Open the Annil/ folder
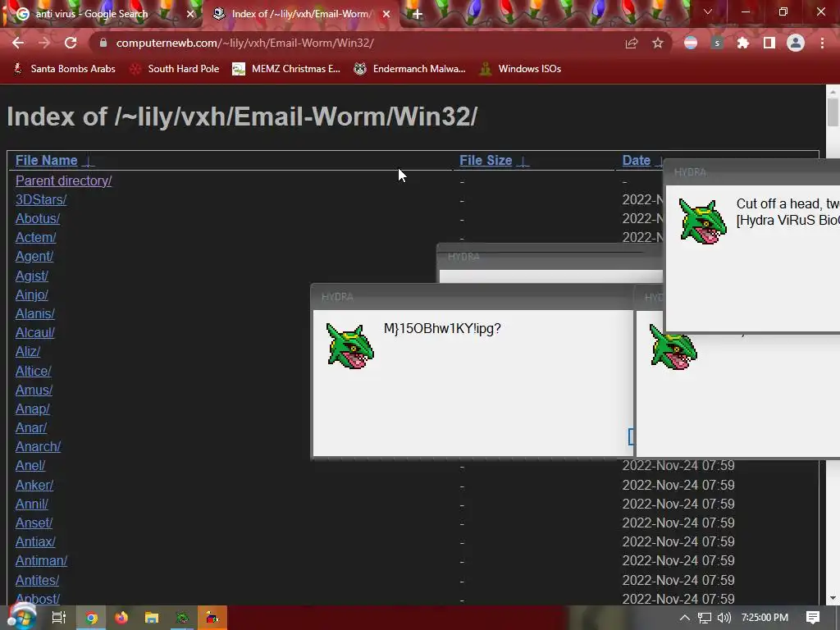 tap(32, 504)
